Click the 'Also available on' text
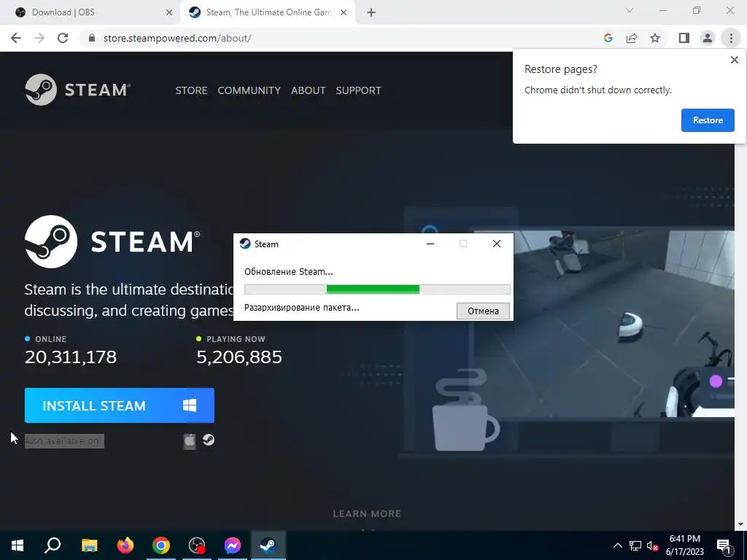Viewport: 747px width, 560px height. pyautogui.click(x=64, y=441)
